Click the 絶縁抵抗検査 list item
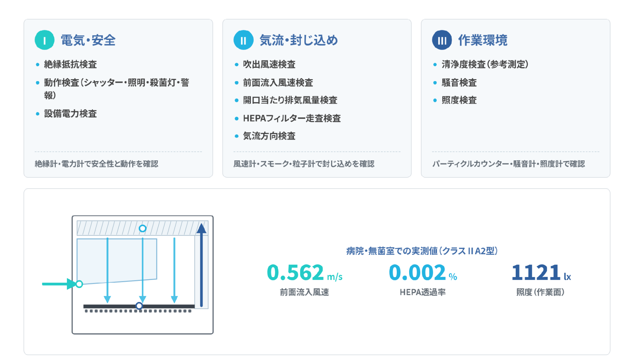This screenshot has width=634, height=364. coord(70,64)
